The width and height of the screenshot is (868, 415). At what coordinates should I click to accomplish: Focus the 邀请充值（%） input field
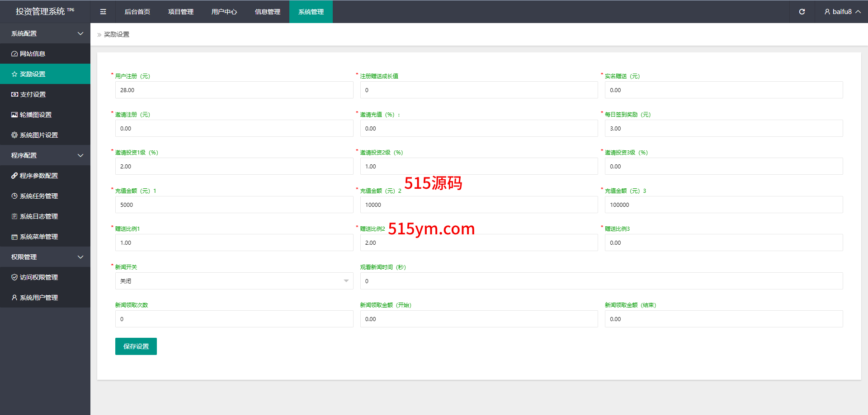pos(479,128)
